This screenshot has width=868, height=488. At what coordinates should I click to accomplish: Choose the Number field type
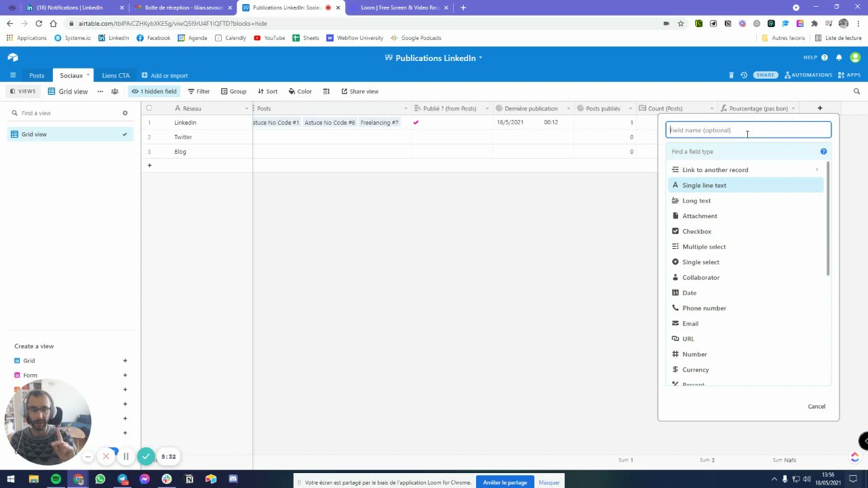click(x=746, y=354)
